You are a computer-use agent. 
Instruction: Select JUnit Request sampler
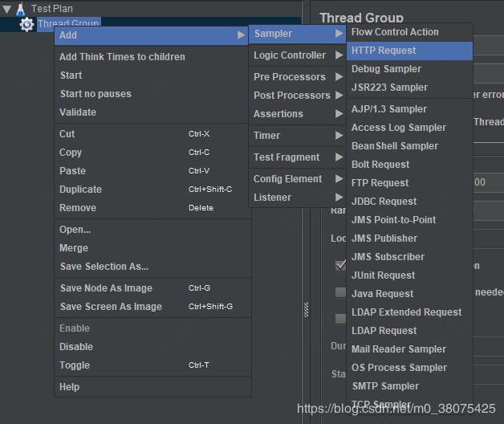[x=409, y=275]
